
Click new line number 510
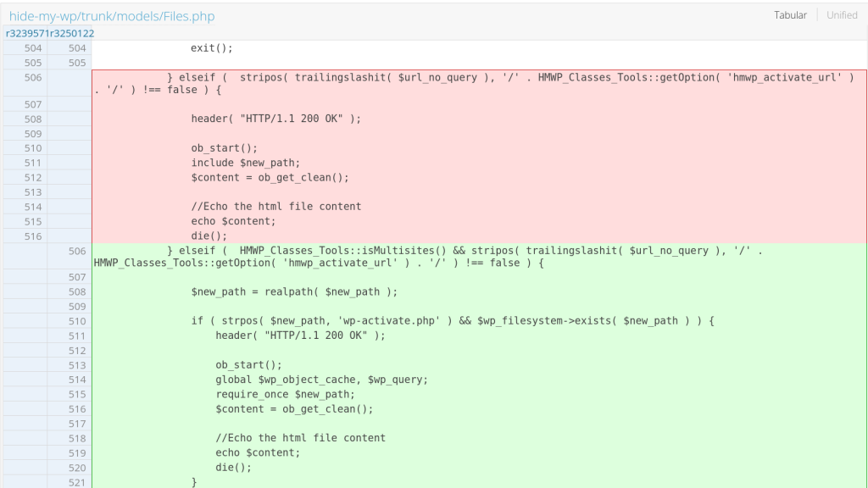pos(77,321)
